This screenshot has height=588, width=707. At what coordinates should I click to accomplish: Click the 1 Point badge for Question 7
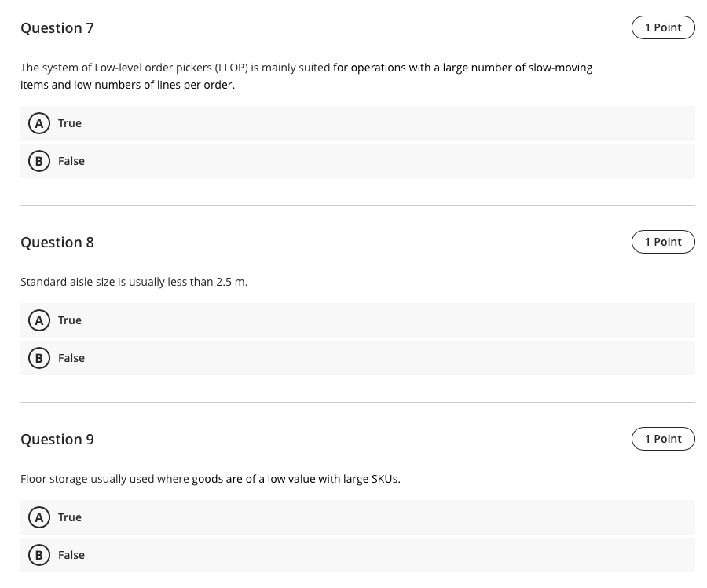click(663, 27)
